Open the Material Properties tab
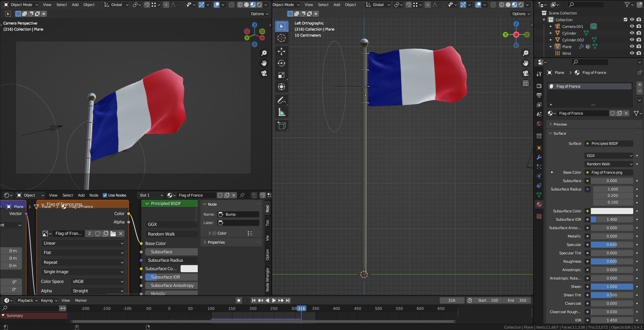This screenshot has height=330, width=644. [x=539, y=204]
